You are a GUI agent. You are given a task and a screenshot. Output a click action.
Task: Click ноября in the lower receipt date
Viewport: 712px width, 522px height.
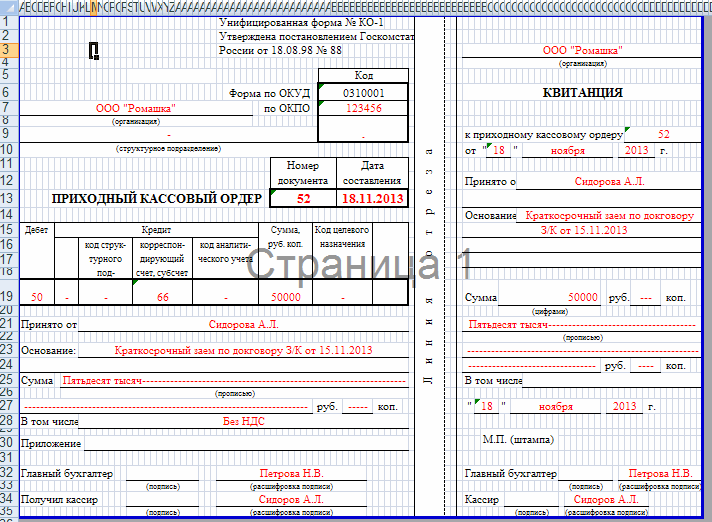(556, 407)
